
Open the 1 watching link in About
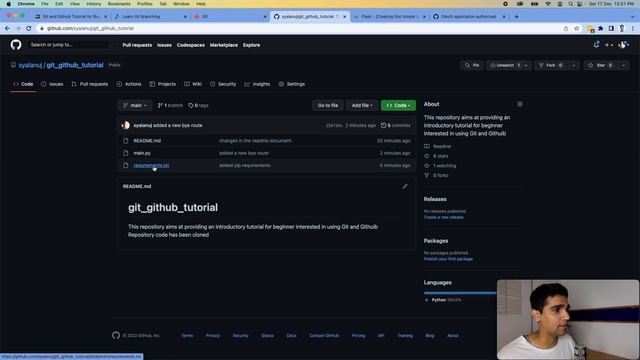click(440, 166)
